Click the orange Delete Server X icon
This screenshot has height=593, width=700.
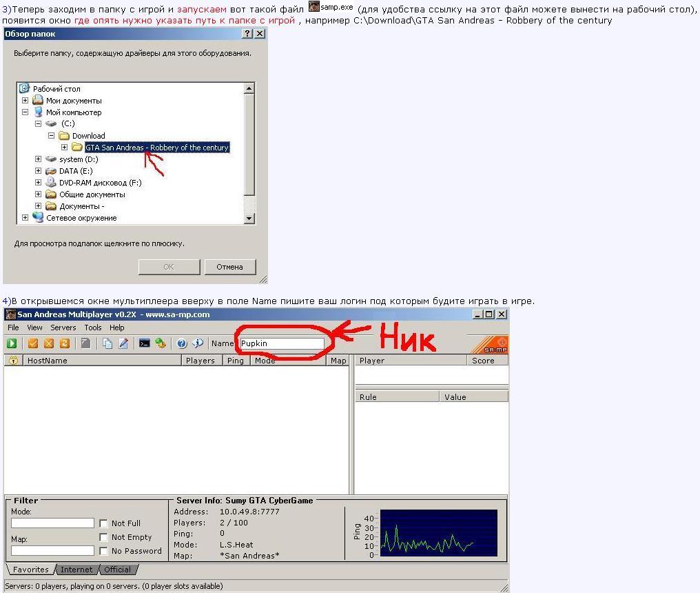tap(49, 343)
